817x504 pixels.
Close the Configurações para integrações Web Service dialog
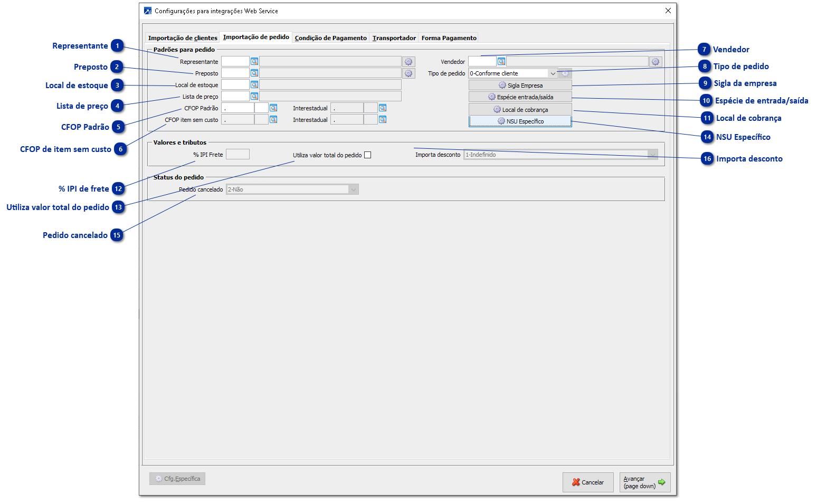(668, 11)
